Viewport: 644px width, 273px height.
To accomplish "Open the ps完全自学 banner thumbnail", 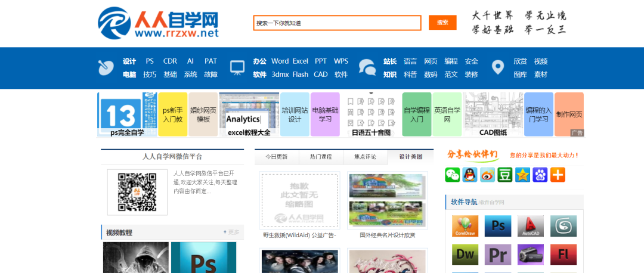I will pos(128,114).
